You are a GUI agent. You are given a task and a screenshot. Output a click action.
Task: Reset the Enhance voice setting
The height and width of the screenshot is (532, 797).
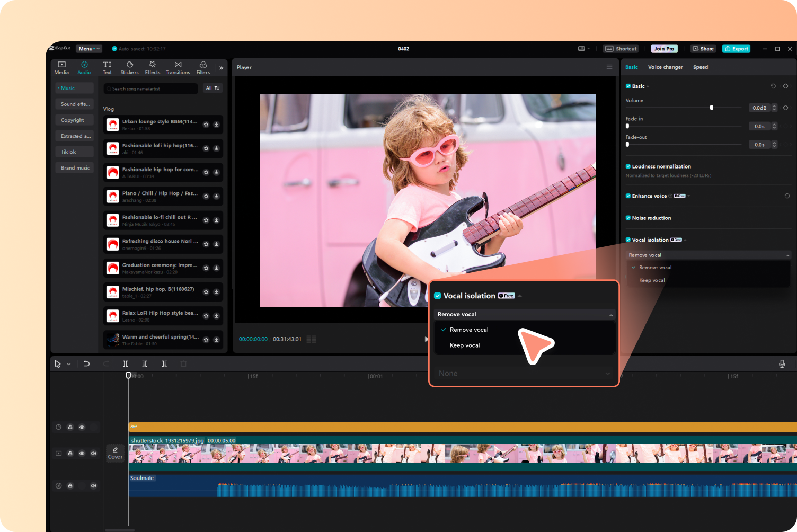click(x=787, y=196)
